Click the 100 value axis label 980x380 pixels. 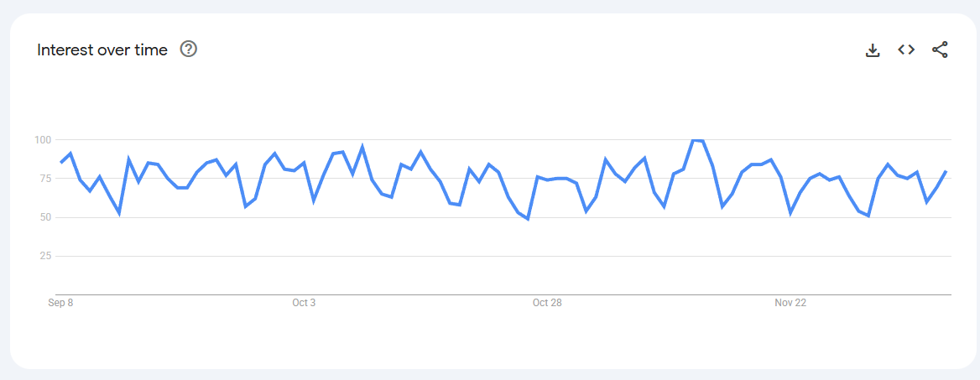[42, 139]
